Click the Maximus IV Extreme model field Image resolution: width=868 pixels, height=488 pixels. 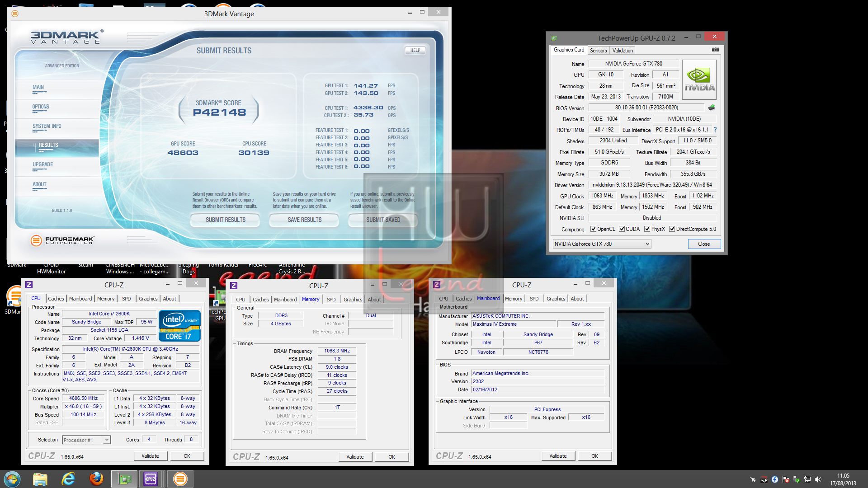tap(514, 324)
